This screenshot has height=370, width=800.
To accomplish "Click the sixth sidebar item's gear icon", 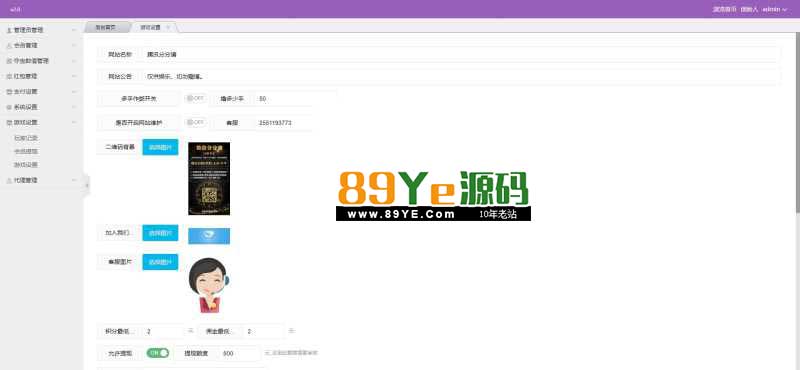I will point(9,108).
